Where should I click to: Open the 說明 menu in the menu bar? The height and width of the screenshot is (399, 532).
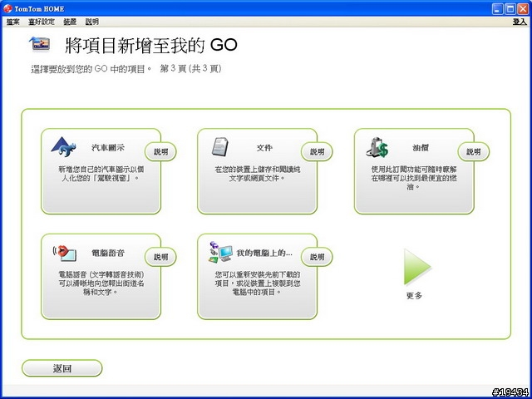[x=92, y=22]
